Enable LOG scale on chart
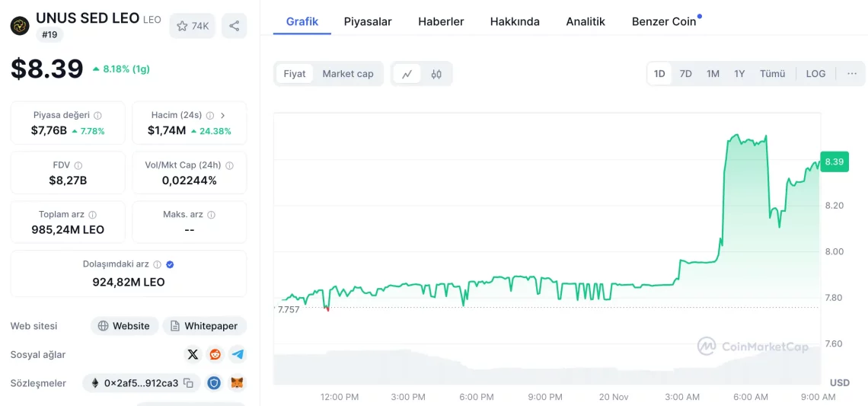The height and width of the screenshot is (406, 868). [815, 74]
